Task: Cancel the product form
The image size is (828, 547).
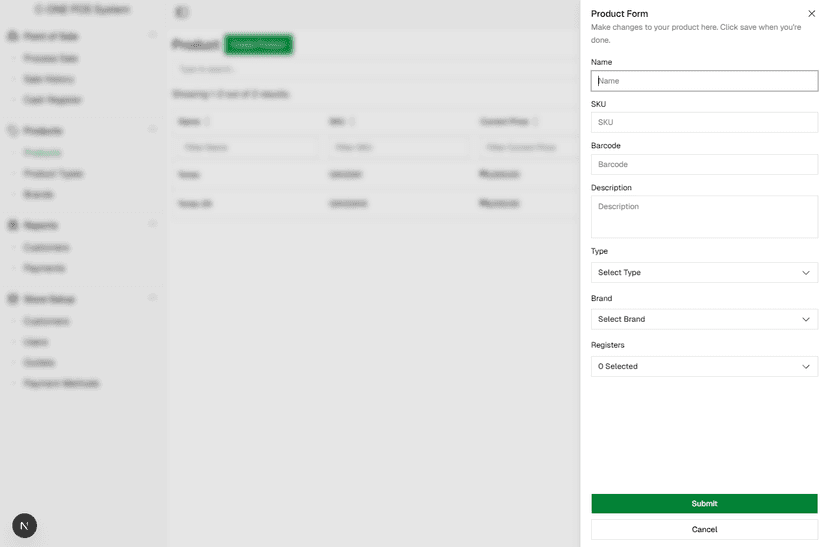Action: click(704, 530)
